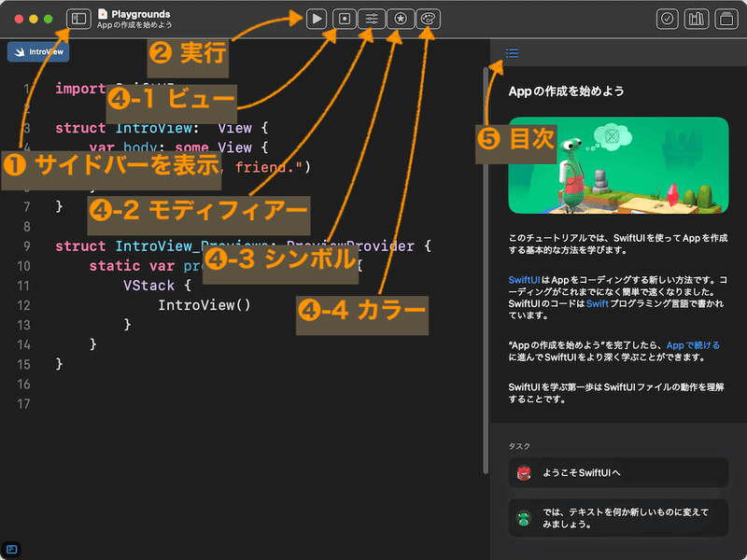The width and height of the screenshot is (747, 560).
Task: Click the checkmark circle toolbar icon
Action: click(668, 19)
